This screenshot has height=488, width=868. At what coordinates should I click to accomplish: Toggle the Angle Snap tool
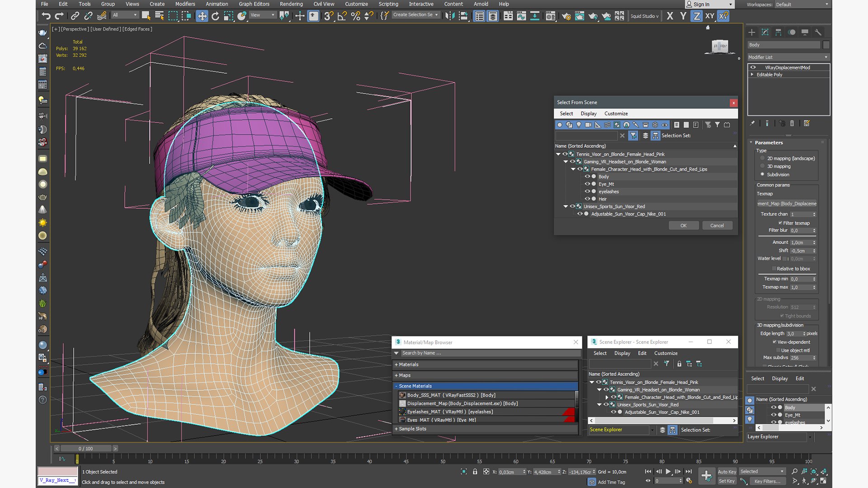[342, 16]
